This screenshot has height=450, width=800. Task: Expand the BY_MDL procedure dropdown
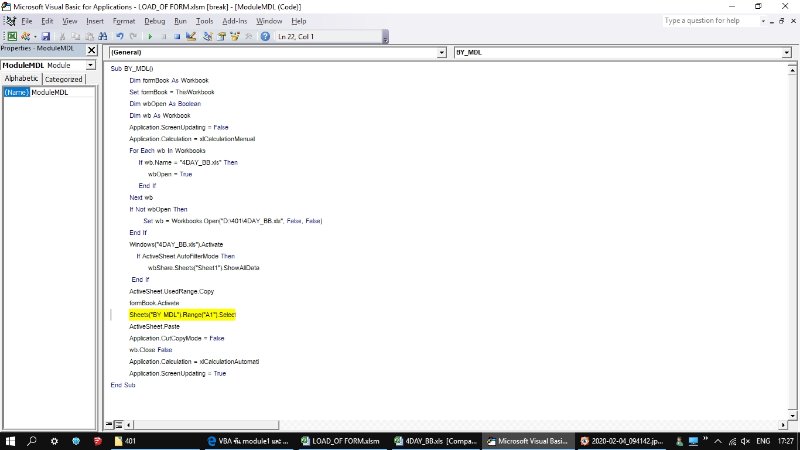[x=786, y=52]
